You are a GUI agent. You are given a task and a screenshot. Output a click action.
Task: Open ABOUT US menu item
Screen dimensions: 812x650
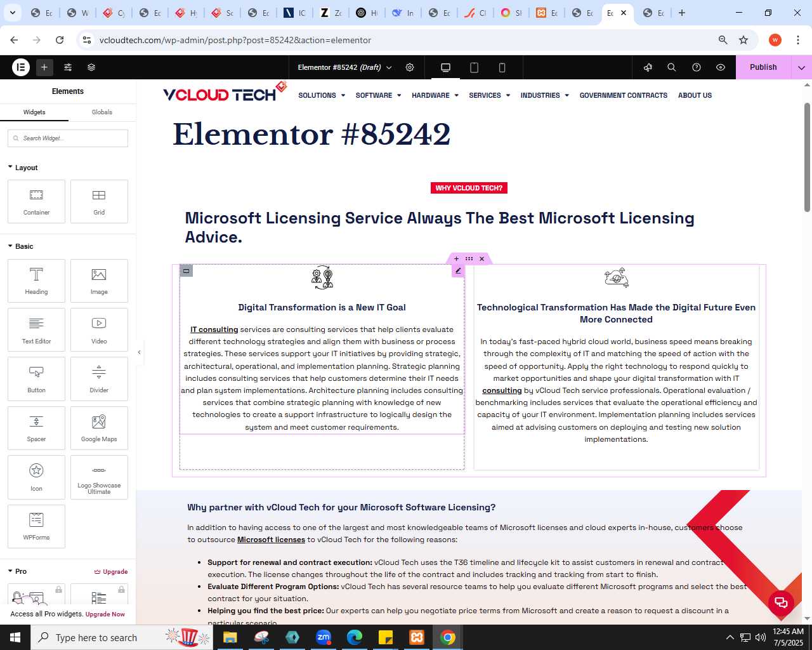695,95
